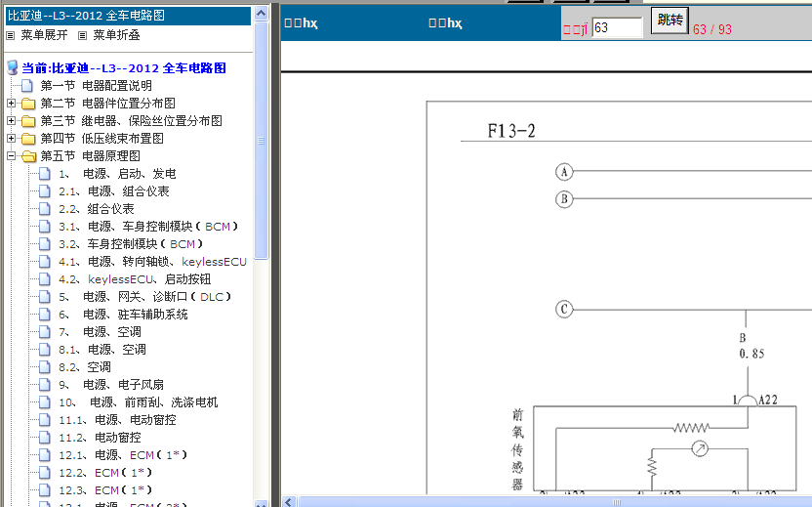Image resolution: width=812 pixels, height=507 pixels.
Task: Click the 菜单展开 expand-menu link
Action: tap(44, 35)
